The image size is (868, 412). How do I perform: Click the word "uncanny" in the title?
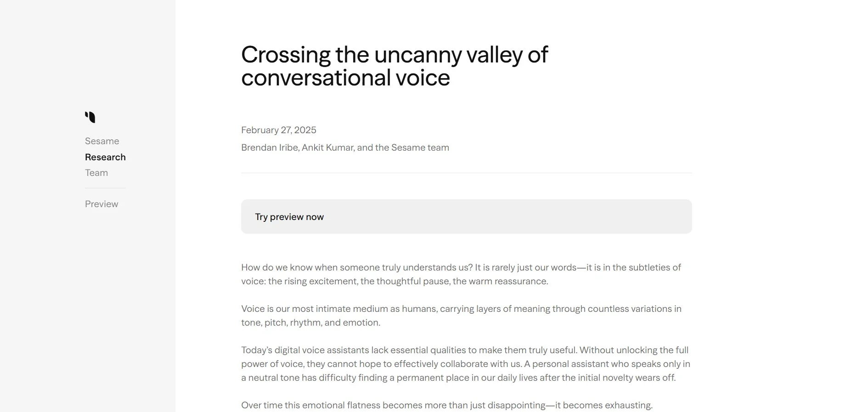click(x=418, y=55)
